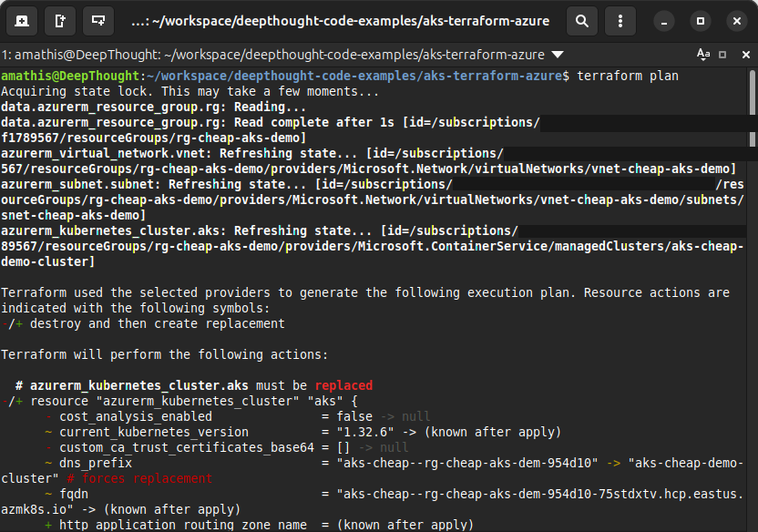
Task: Click 'Terraform will perform the following actions:'
Action: [x=164, y=354]
